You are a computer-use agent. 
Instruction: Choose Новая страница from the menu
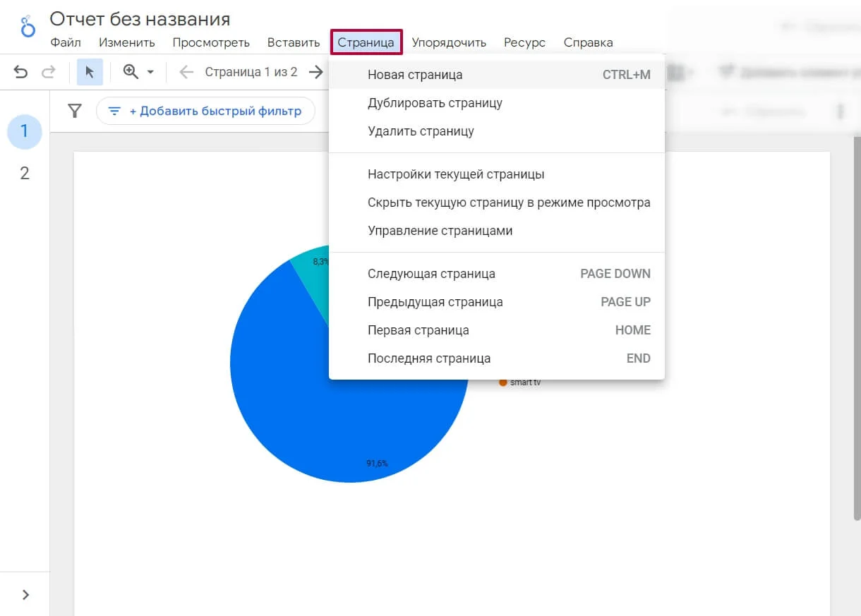click(x=497, y=75)
